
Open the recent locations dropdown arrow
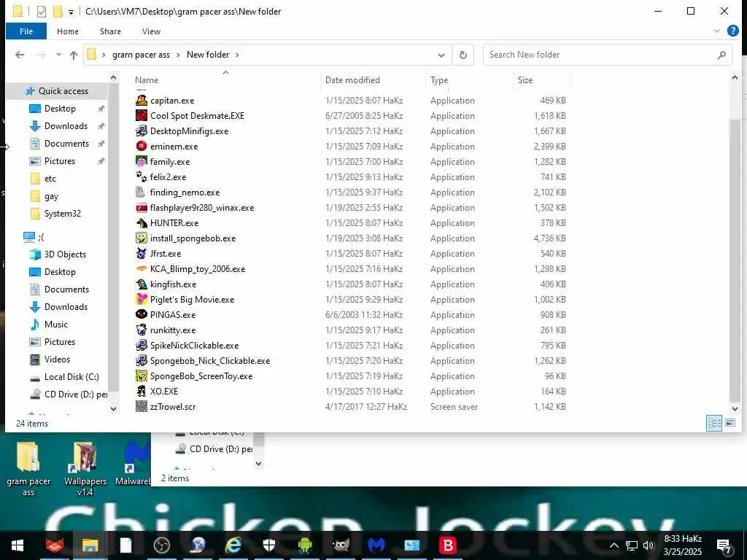58,55
